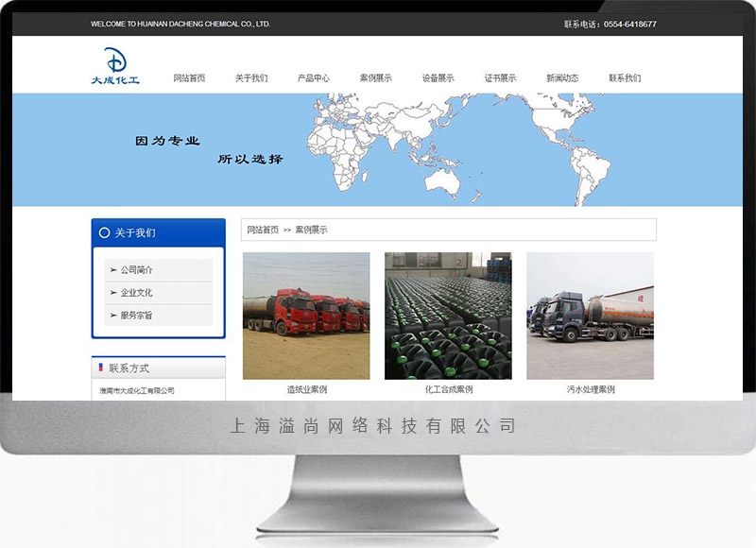Navigate to 联系我们 in the top menu

coord(625,78)
